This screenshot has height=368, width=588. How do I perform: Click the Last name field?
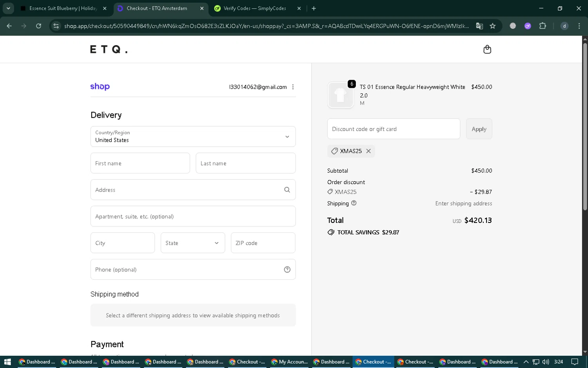point(245,163)
